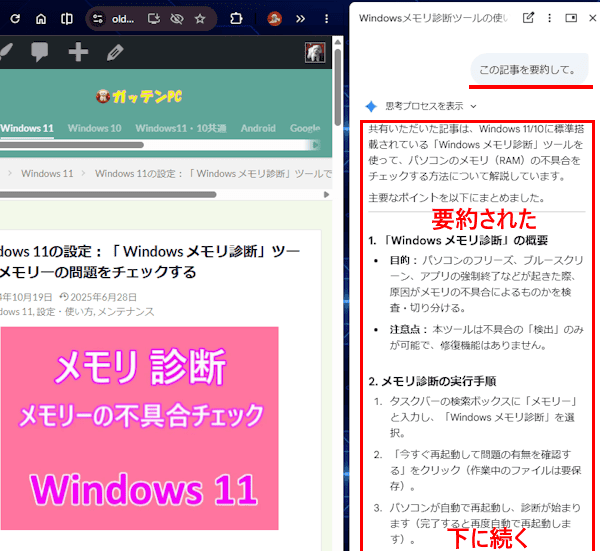Click the この記事を要約して。 prompt bubble

tap(529, 70)
